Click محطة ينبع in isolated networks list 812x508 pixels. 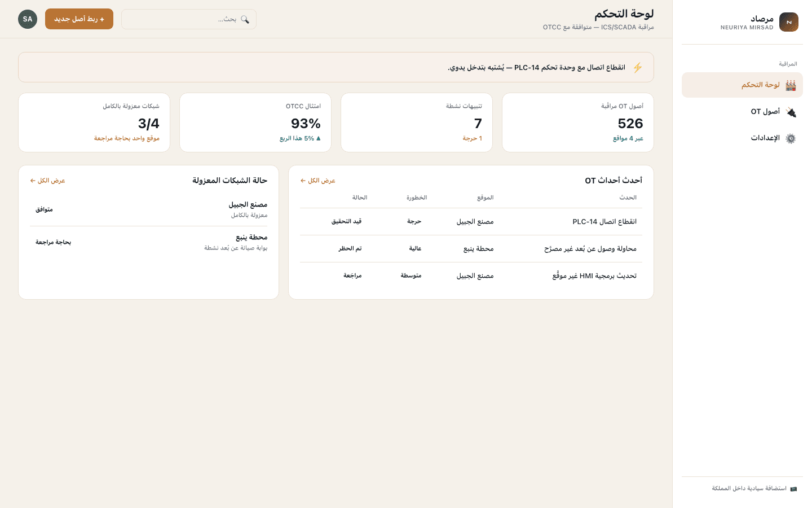click(x=251, y=238)
